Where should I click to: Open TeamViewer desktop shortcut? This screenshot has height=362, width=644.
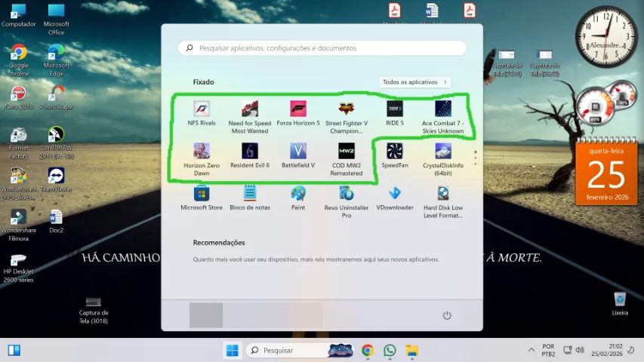point(57,180)
